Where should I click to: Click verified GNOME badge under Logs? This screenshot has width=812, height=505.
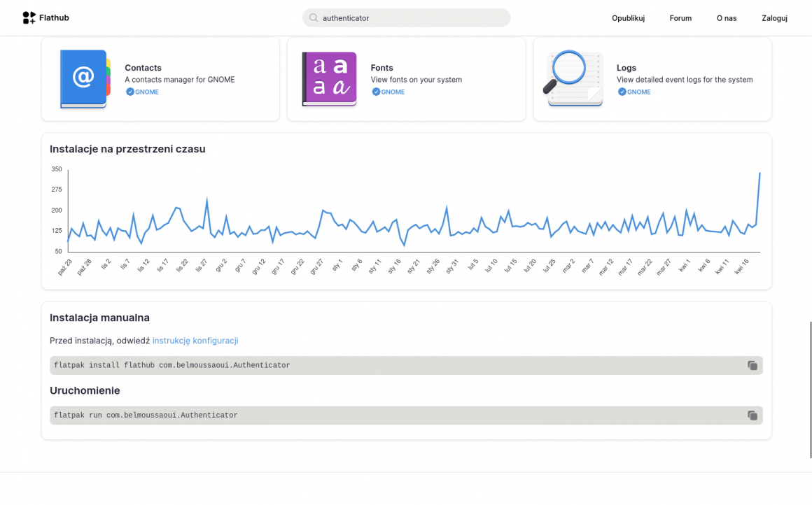pos(634,92)
